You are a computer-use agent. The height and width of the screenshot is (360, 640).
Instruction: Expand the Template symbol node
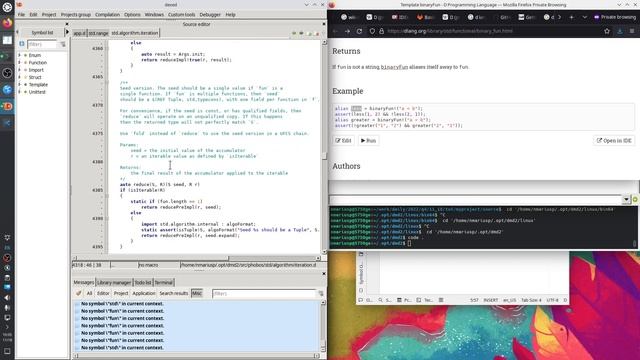[19, 84]
